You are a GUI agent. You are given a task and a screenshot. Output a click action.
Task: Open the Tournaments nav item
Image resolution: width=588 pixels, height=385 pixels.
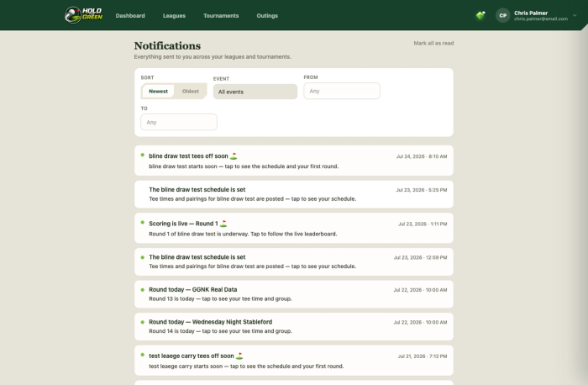click(x=221, y=16)
